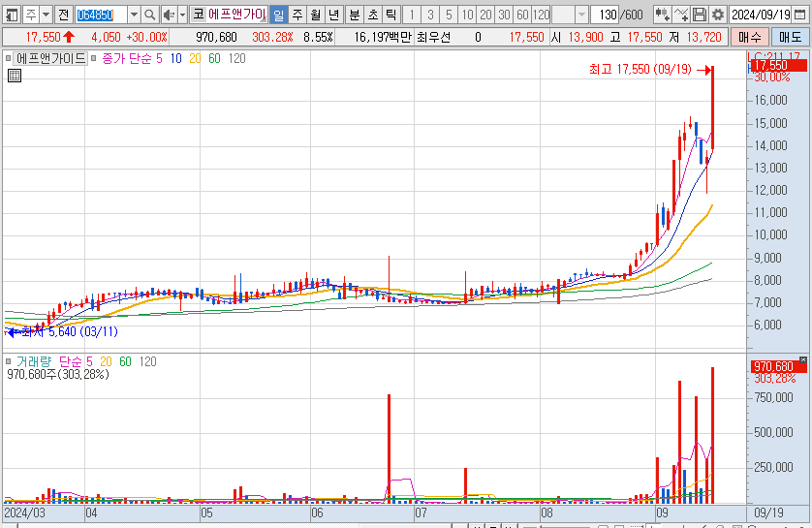Switch to 분 minute chart
Viewport: 812px width, 528px height.
coord(355,15)
